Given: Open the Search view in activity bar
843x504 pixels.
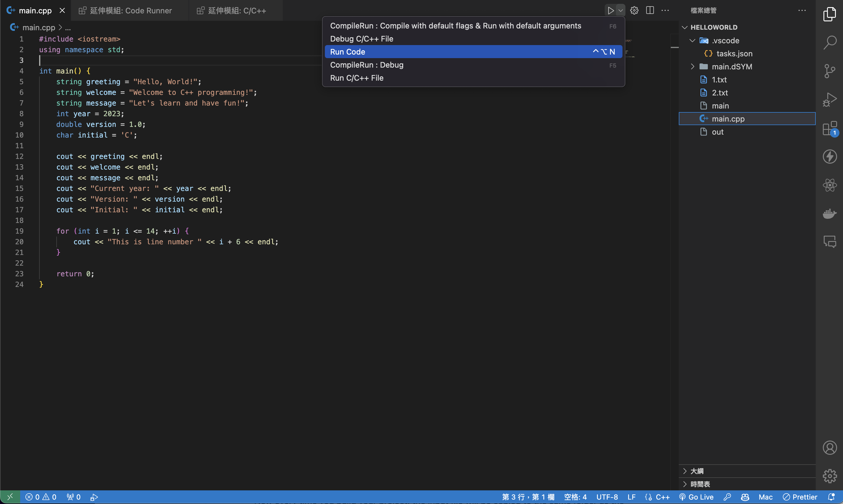Looking at the screenshot, I should click(829, 43).
